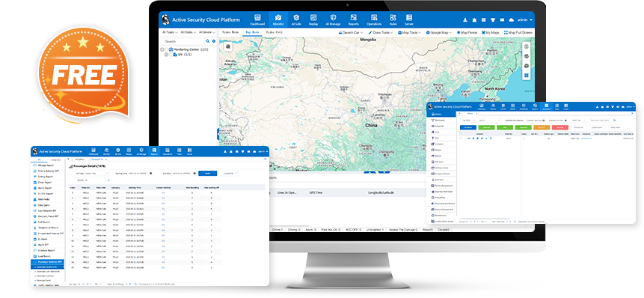Screen dimensions: 644x298
Task: Expand Monitoring Center tree node
Action: [x=162, y=49]
